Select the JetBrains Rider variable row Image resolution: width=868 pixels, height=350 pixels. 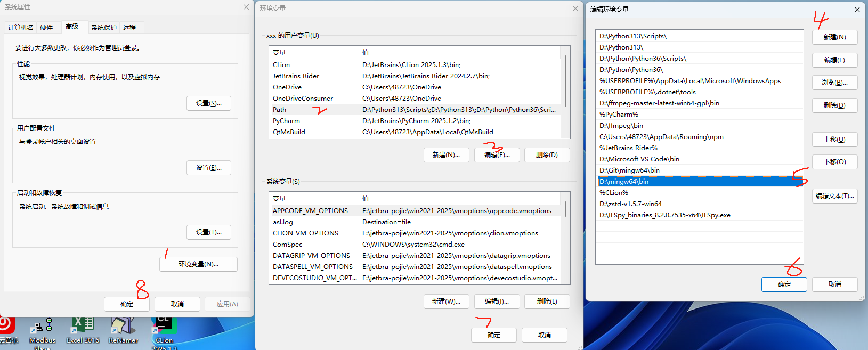(x=415, y=76)
